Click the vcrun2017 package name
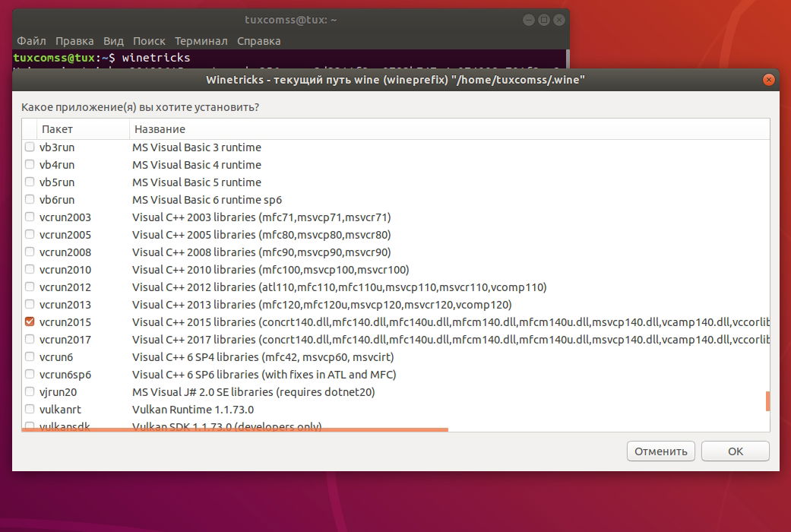The height and width of the screenshot is (532, 791). pyautogui.click(x=65, y=340)
